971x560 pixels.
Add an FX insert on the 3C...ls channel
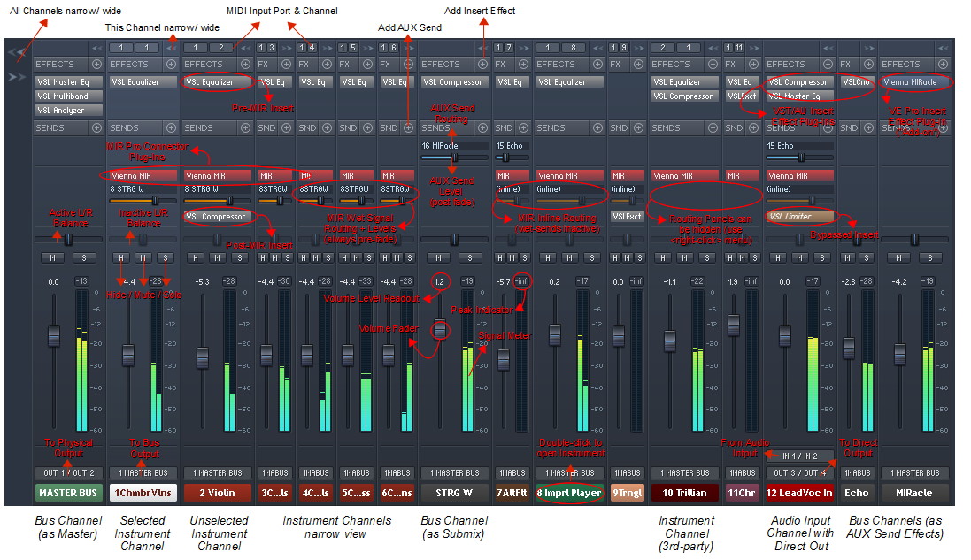(286, 64)
